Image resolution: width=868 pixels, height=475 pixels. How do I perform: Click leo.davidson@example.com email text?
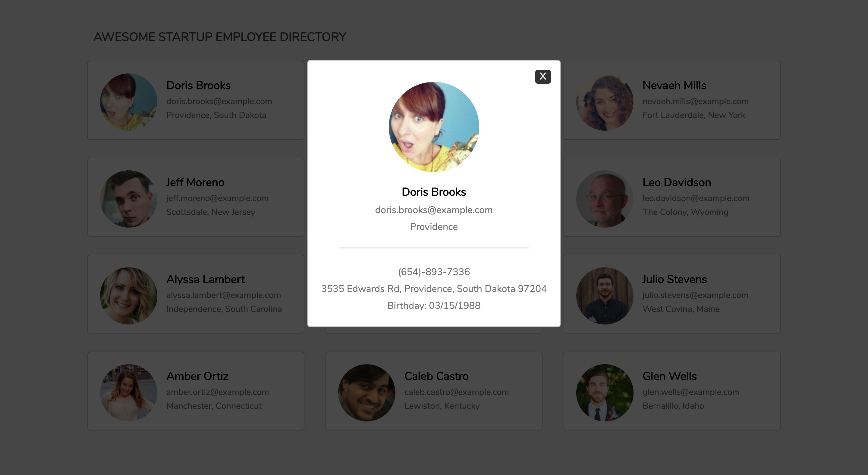696,198
